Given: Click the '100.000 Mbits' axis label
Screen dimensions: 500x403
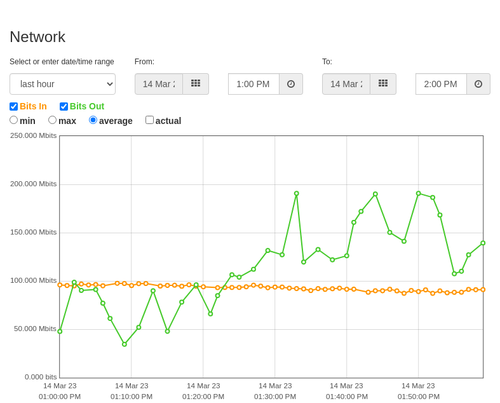Looking at the screenshot, I should pyautogui.click(x=33, y=280).
